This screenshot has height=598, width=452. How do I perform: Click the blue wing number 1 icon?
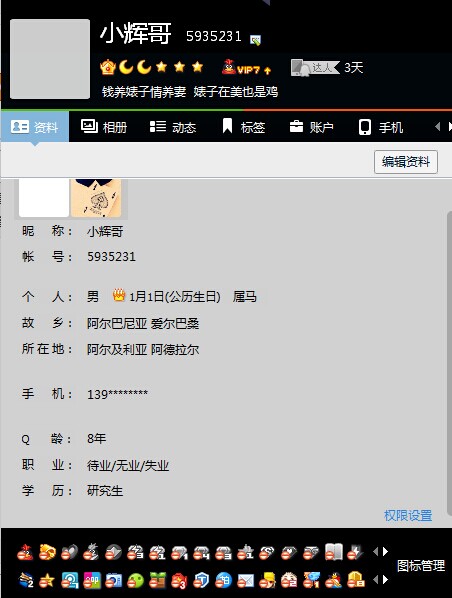coord(311,580)
